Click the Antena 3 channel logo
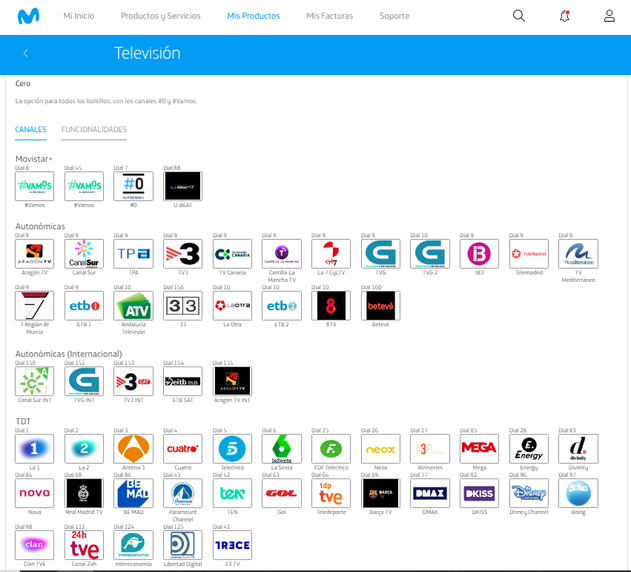631x572 pixels. pos(133,449)
